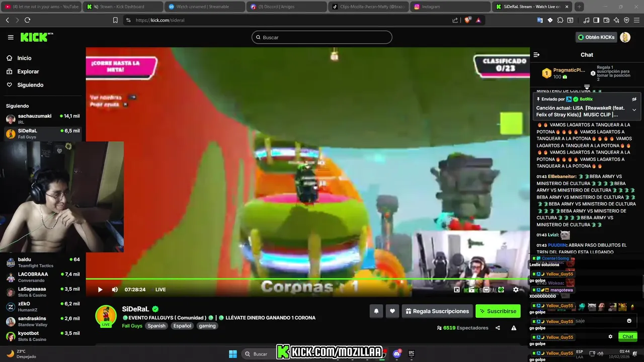Expand the pinned message chevron
Viewport: 644px width, 362px height.
pyautogui.click(x=634, y=110)
